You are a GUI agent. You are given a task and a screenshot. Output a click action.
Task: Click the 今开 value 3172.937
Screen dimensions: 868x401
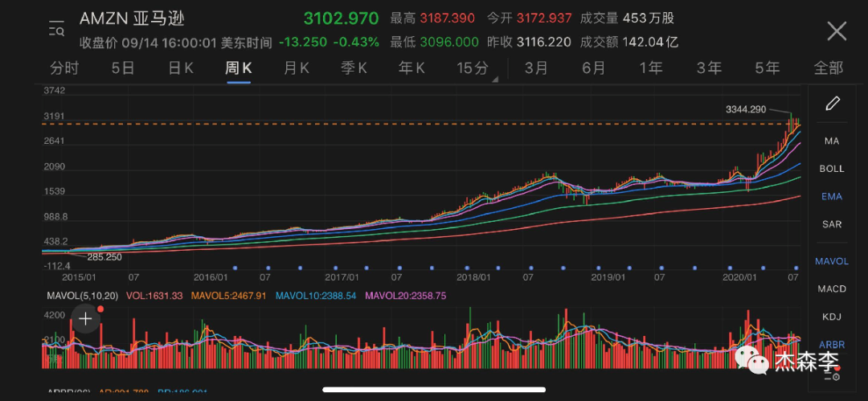(544, 18)
